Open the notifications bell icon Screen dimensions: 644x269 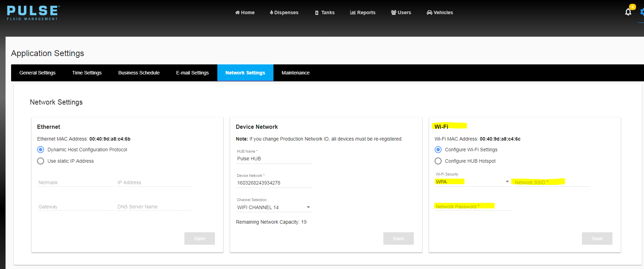point(628,12)
